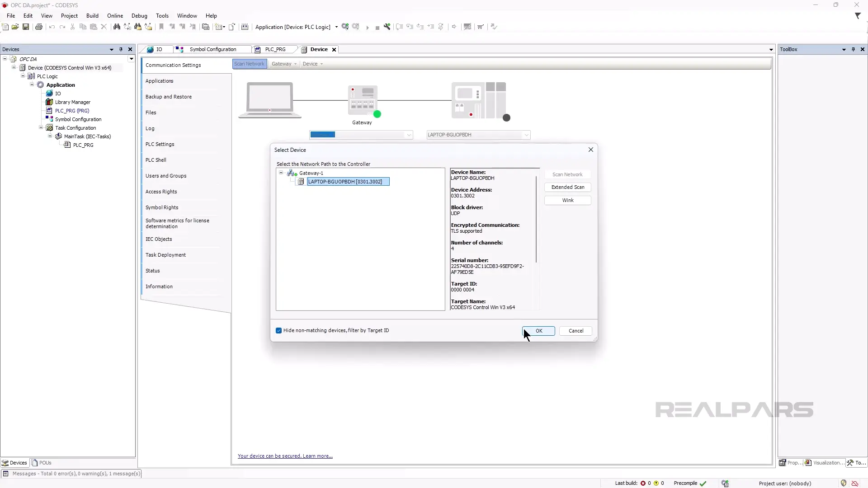Open the gateway selection combo box

pos(361,135)
